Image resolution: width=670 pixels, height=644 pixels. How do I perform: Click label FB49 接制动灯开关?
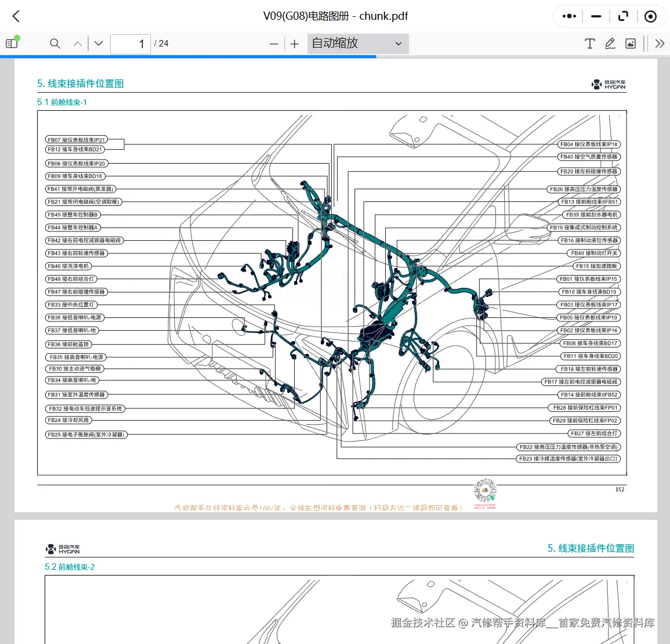click(595, 253)
